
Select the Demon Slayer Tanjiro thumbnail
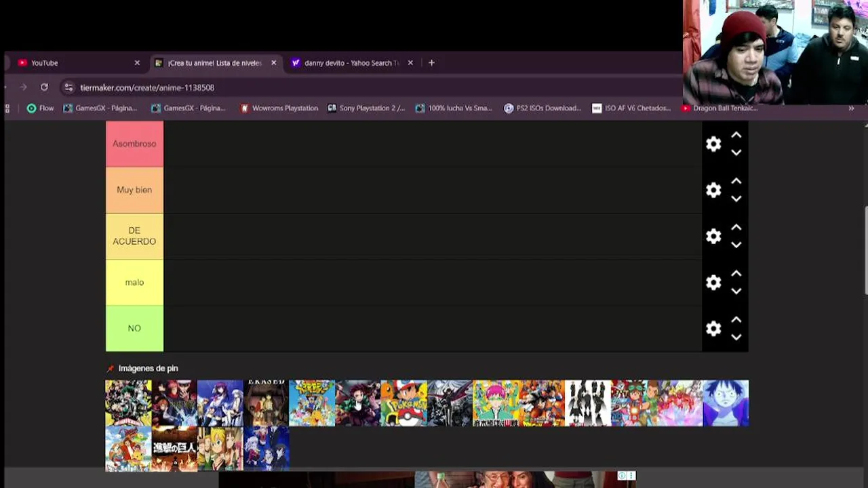tap(358, 403)
